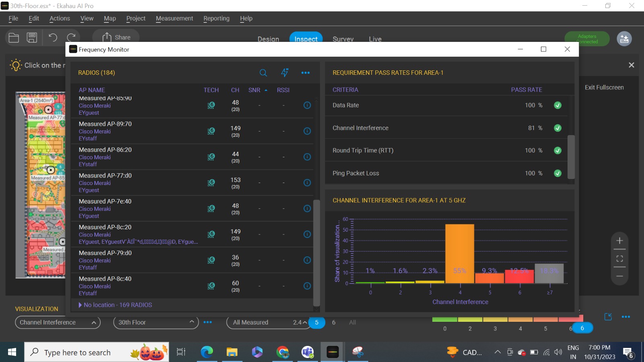The width and height of the screenshot is (644, 362).
Task: Fit the map to the screen
Action: [x=619, y=259]
